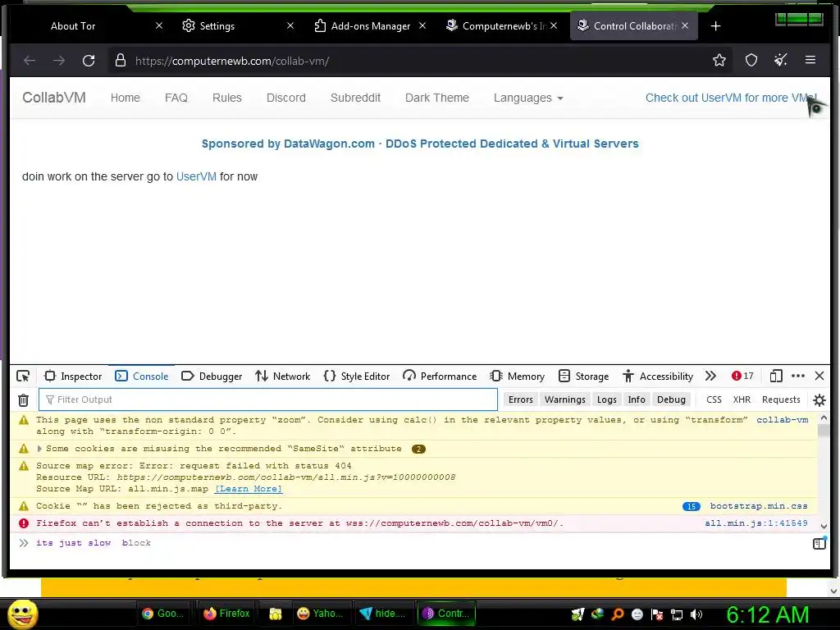Open the Storage devtools tab

coord(584,376)
